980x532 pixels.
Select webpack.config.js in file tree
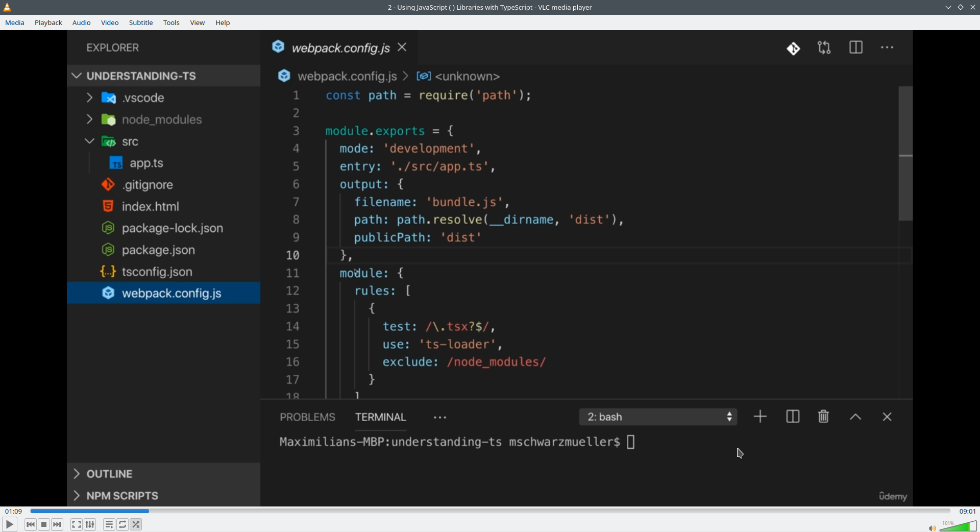tap(163, 293)
